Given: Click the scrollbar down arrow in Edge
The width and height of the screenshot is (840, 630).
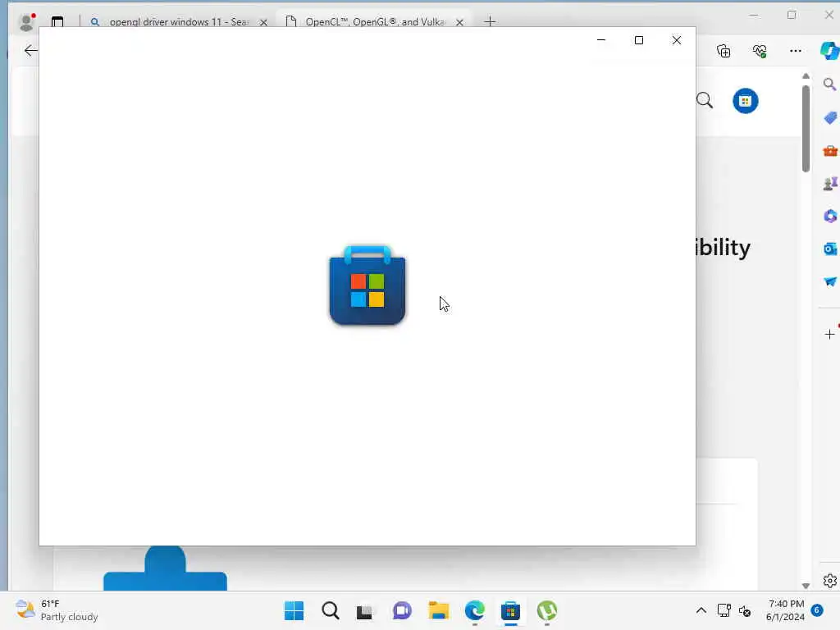Looking at the screenshot, I should 806,586.
